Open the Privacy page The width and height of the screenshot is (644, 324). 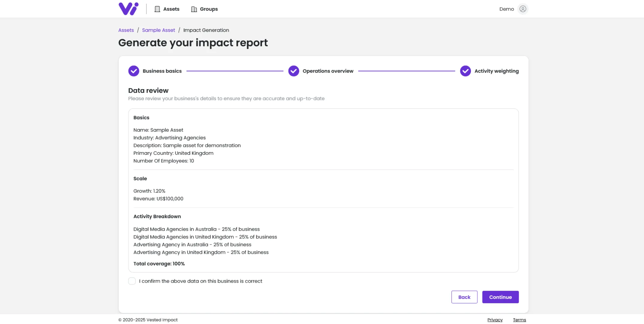495,320
